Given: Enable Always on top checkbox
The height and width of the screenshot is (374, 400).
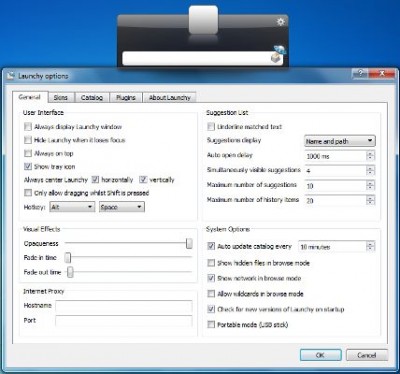Looking at the screenshot, I should pyautogui.click(x=28, y=153).
